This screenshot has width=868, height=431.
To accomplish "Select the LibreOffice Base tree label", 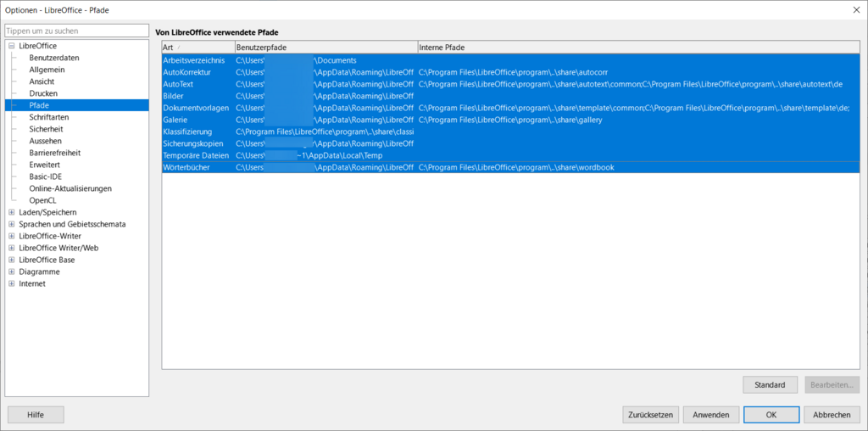I will pyautogui.click(x=47, y=260).
